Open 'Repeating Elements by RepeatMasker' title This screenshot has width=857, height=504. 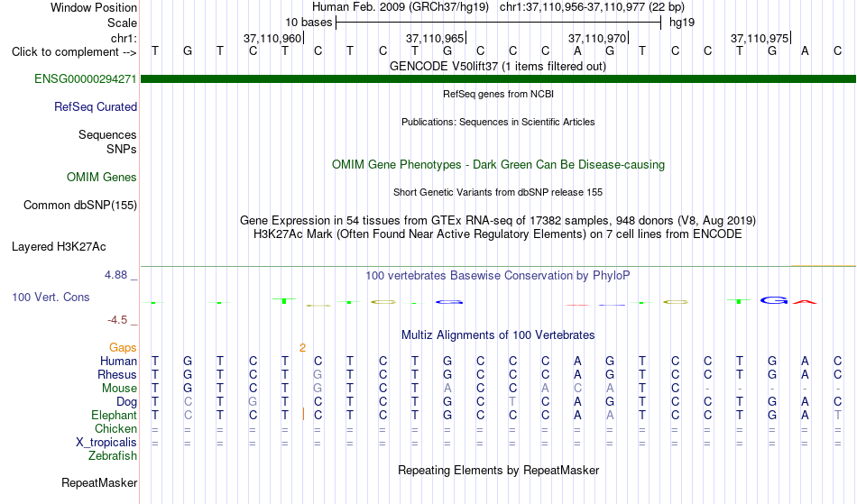point(499,471)
